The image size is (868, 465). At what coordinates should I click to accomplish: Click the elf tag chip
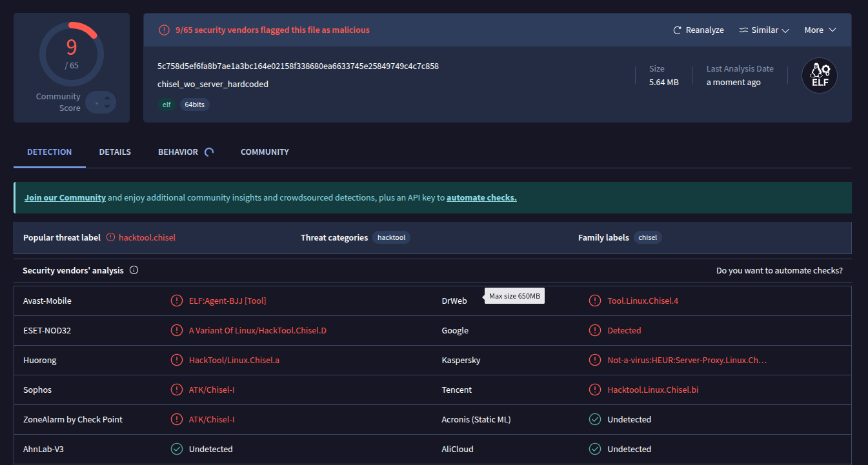[166, 104]
